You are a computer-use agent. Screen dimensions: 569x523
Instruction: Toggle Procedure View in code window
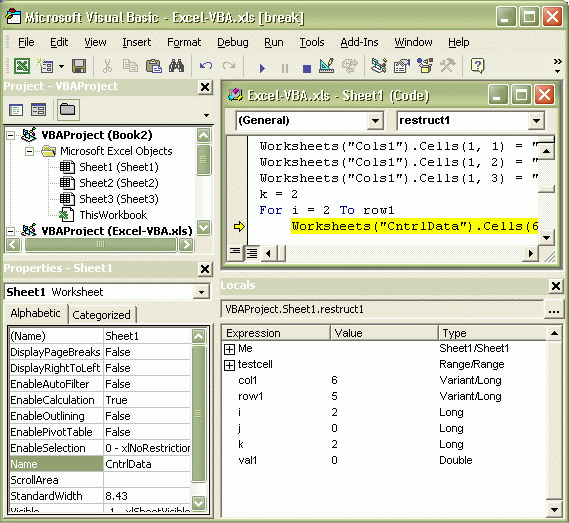pos(235,252)
